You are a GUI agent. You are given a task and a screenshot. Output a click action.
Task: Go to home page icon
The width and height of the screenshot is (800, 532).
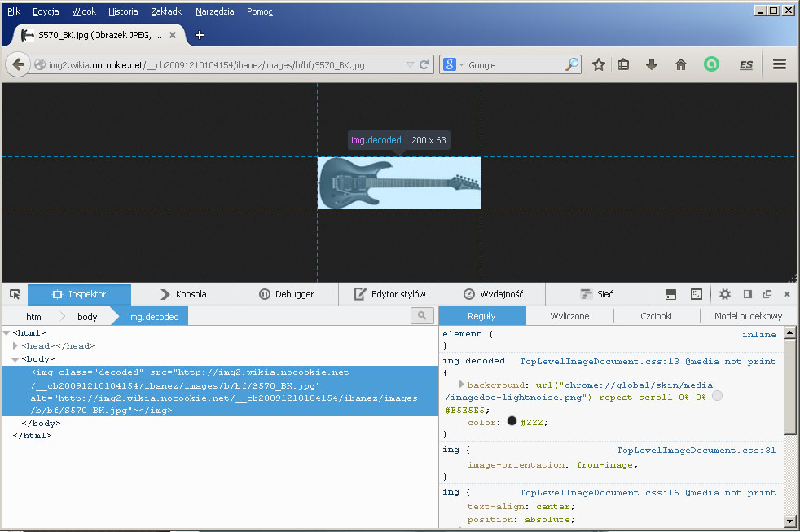(681, 65)
